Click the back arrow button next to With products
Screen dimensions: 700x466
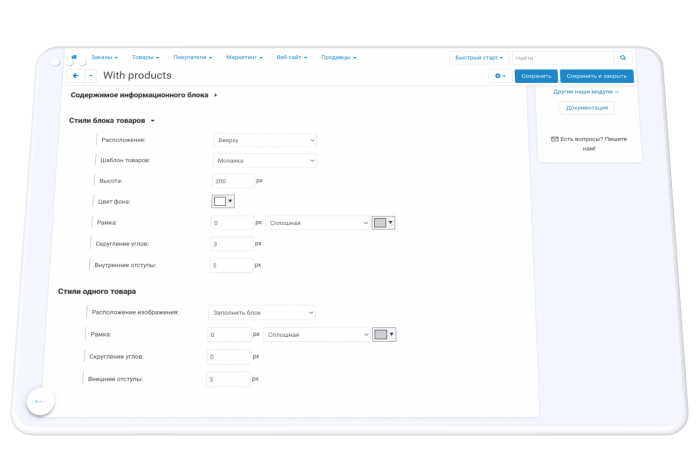pyautogui.click(x=75, y=75)
